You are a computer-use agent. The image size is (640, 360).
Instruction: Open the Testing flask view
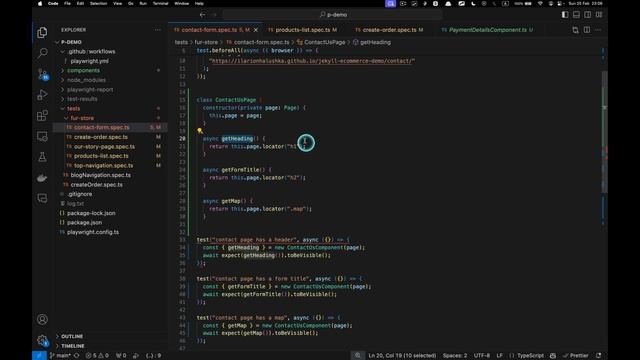42,157
